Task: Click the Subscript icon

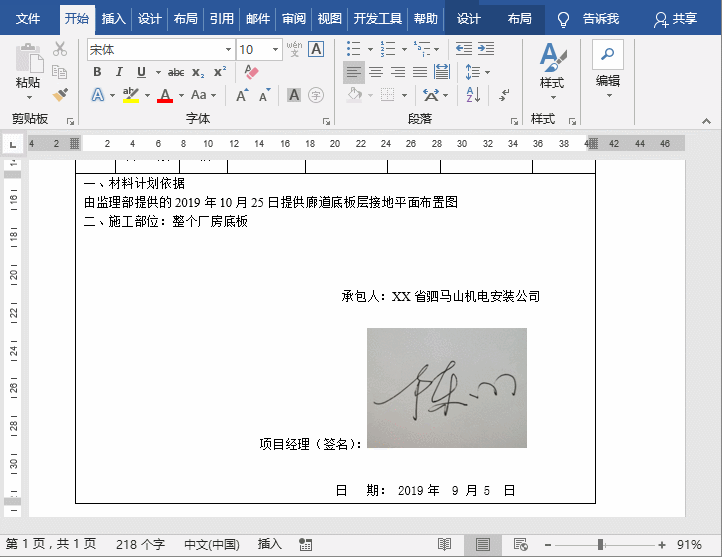Action: (198, 72)
